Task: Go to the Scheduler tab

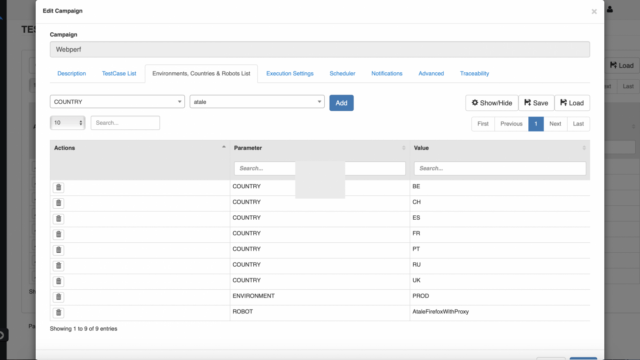Action: tap(342, 73)
